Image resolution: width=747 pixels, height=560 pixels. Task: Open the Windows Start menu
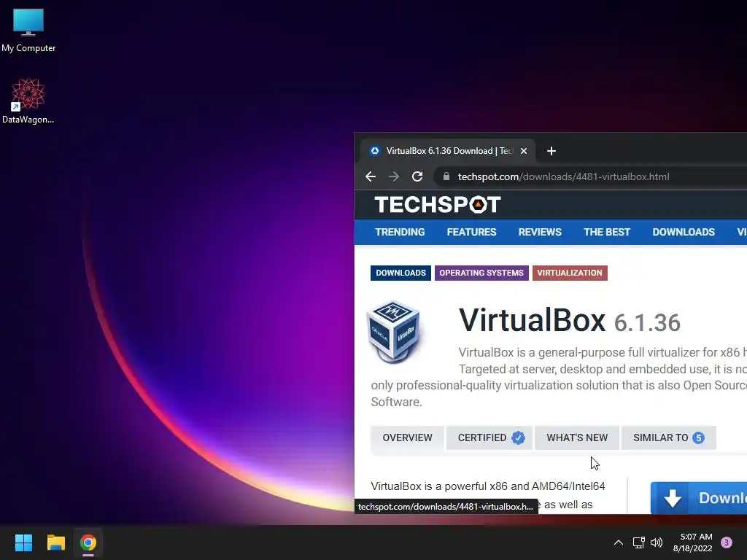(23, 542)
